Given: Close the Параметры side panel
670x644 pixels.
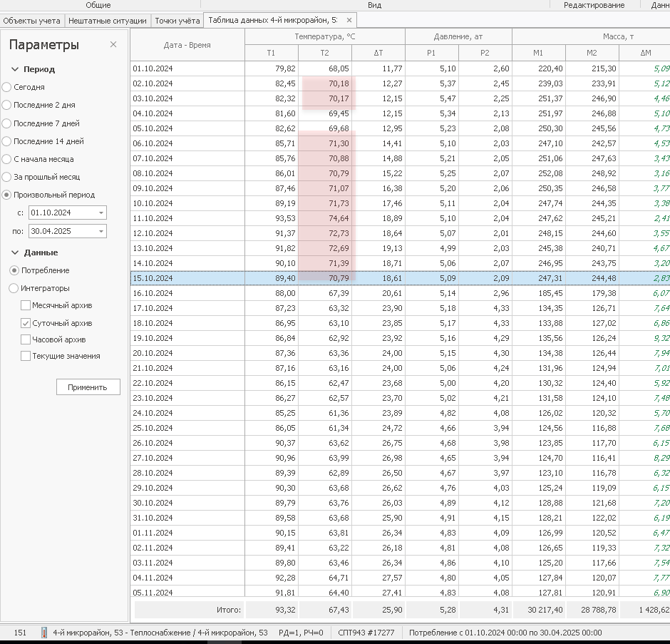Looking at the screenshot, I should coord(113,45).
